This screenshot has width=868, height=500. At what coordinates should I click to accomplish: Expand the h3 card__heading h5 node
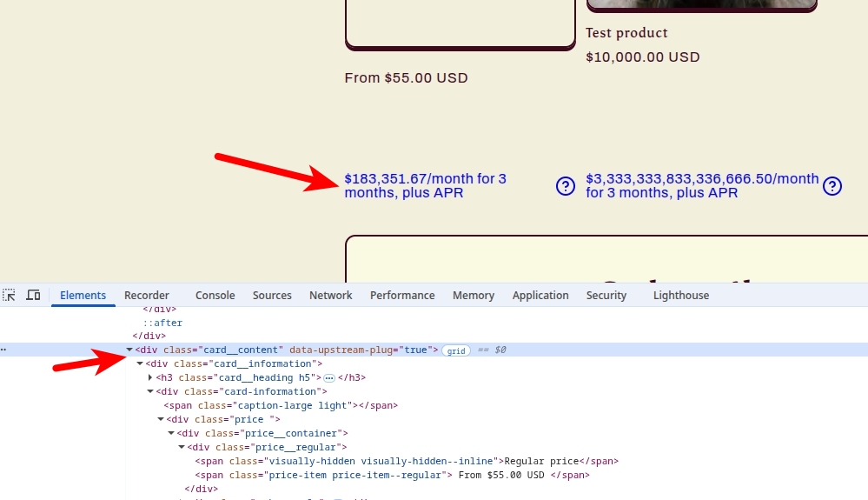(x=150, y=377)
